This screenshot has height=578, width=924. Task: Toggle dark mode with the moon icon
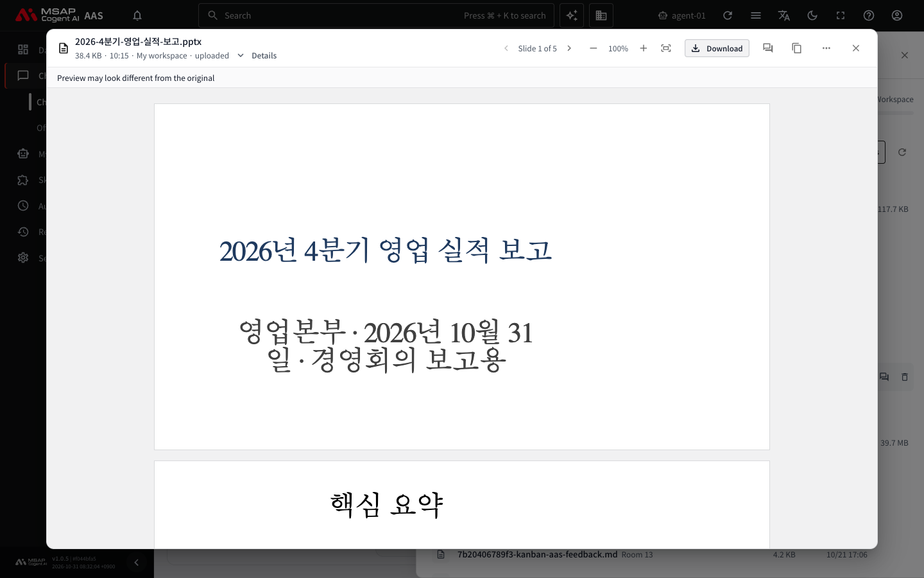[812, 15]
